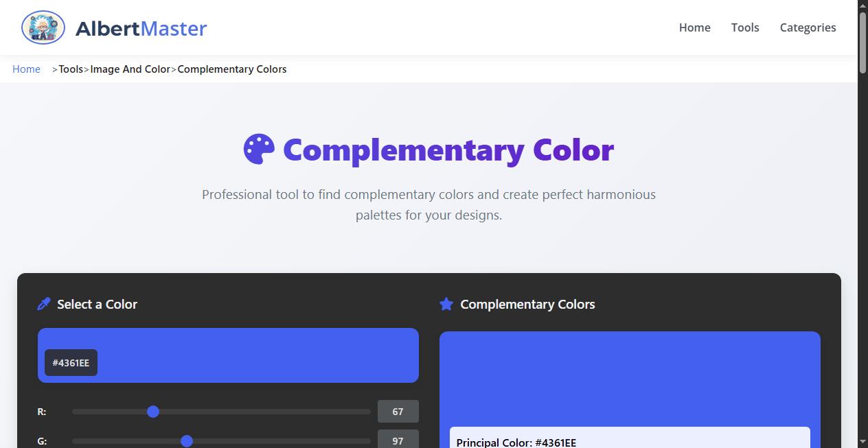The image size is (868, 448).
Task: Click the G value box showing 97
Action: pos(398,440)
